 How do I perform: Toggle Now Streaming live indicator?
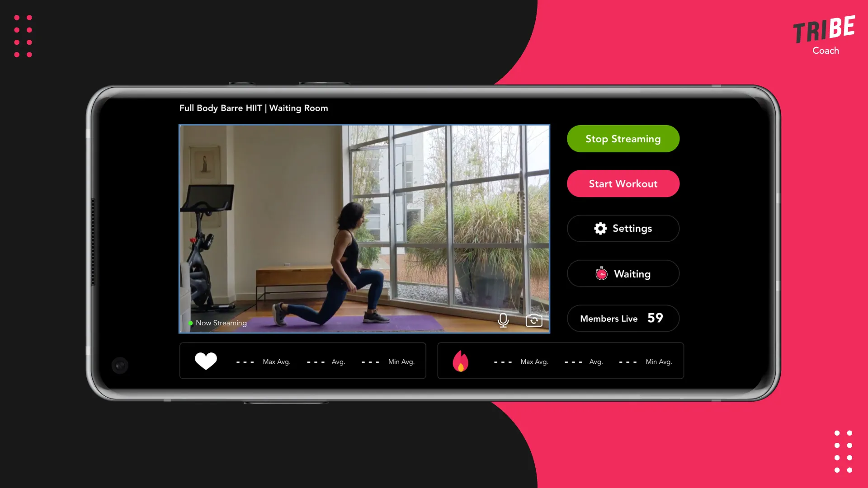(x=216, y=322)
